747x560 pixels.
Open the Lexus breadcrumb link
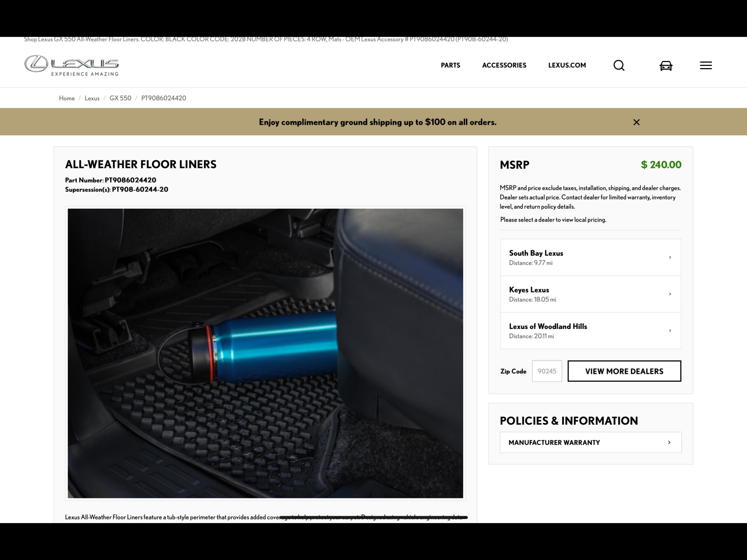tap(92, 98)
